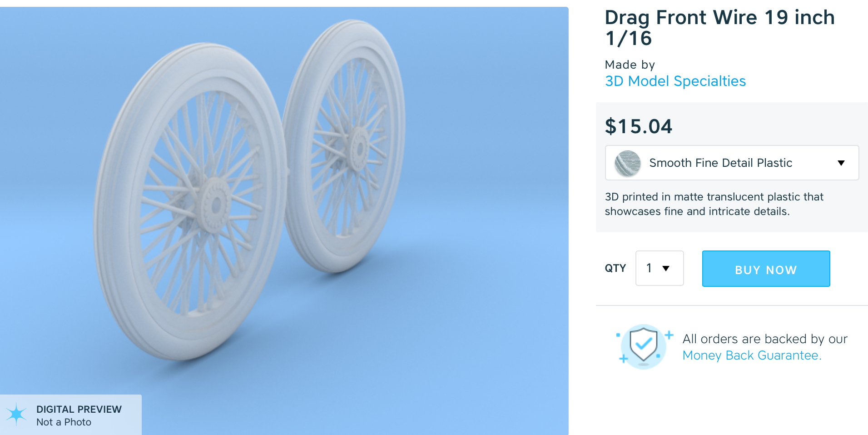Click the material texture swatch icon
Image resolution: width=868 pixels, height=435 pixels.
(x=628, y=163)
